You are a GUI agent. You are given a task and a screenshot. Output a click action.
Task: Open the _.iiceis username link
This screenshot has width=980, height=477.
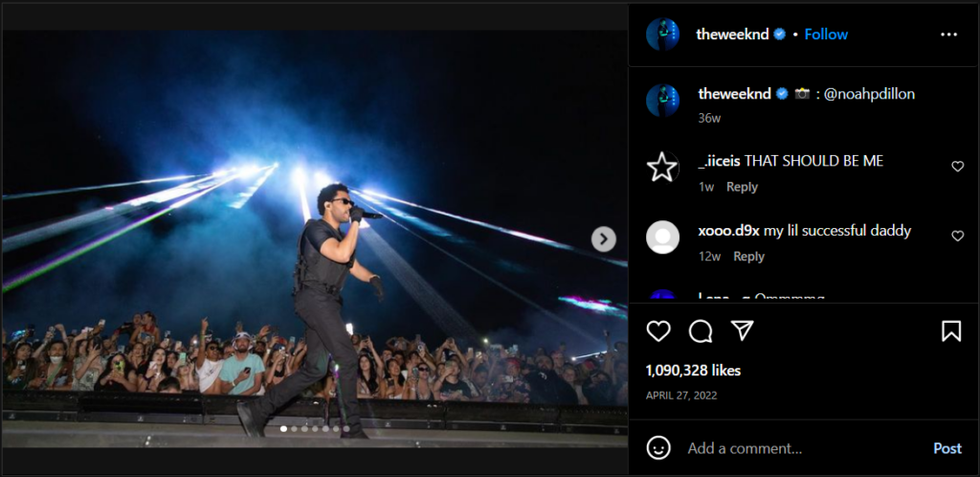(719, 161)
